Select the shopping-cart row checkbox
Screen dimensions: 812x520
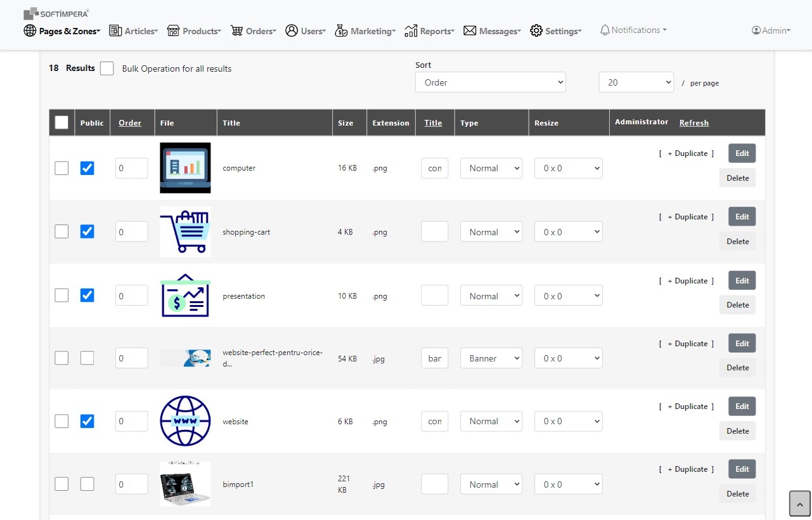click(x=61, y=231)
